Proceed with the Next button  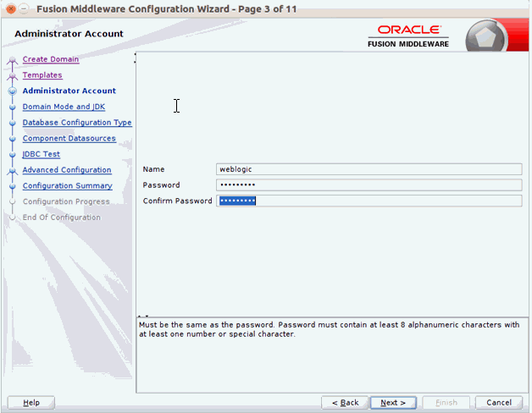point(393,403)
